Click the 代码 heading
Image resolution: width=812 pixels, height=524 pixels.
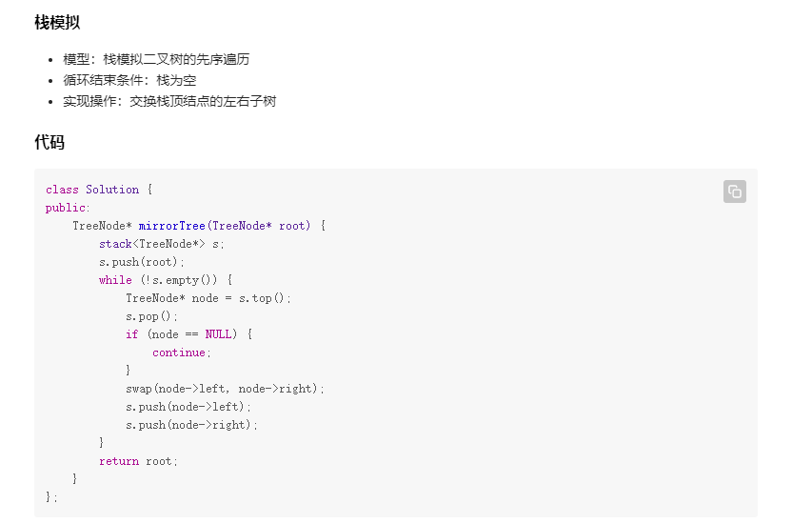(x=50, y=142)
